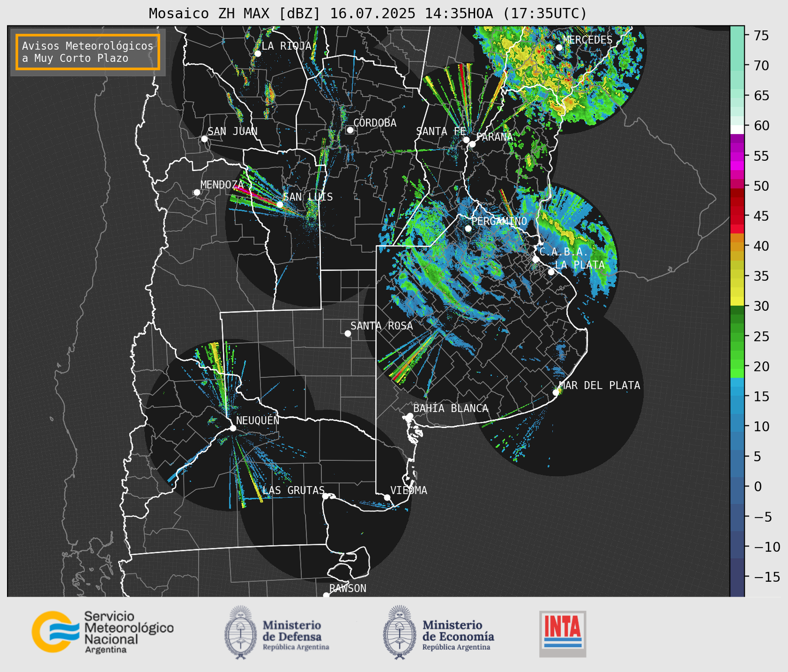The height and width of the screenshot is (672, 788).
Task: Click the Mosaico ZH MAX title text
Action: coord(368,14)
